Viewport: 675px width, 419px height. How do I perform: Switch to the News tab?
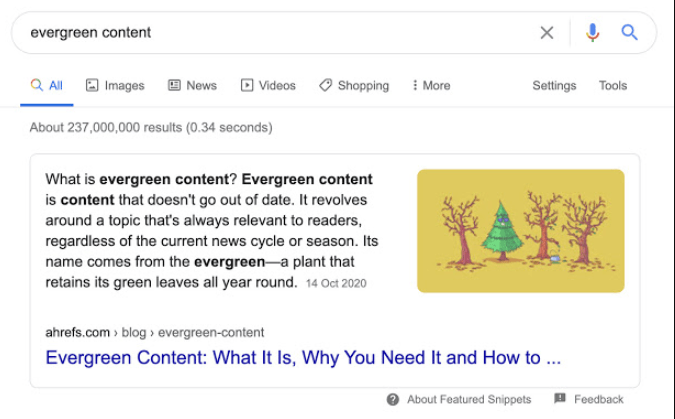click(x=201, y=86)
